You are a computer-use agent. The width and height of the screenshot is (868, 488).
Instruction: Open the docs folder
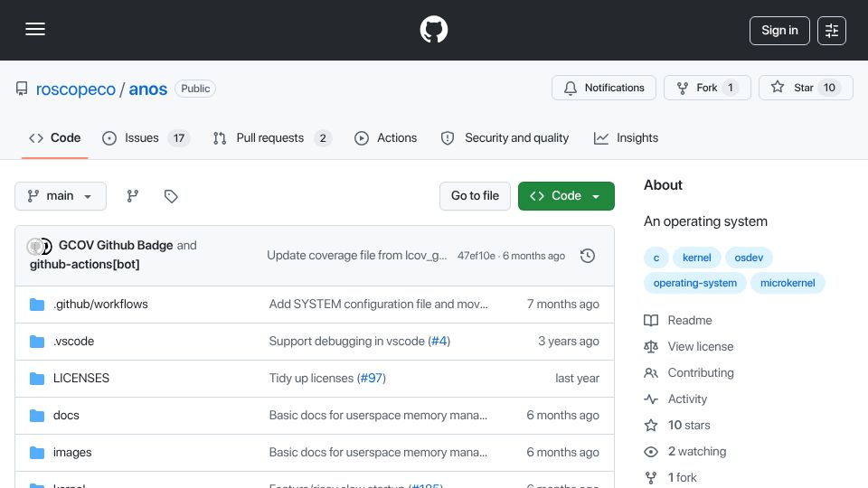(x=66, y=415)
